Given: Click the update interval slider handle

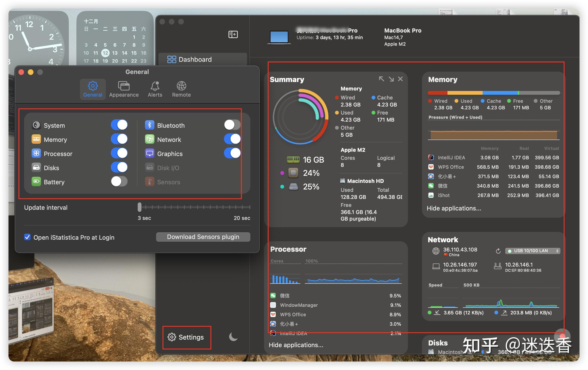Looking at the screenshot, I should (x=139, y=207).
